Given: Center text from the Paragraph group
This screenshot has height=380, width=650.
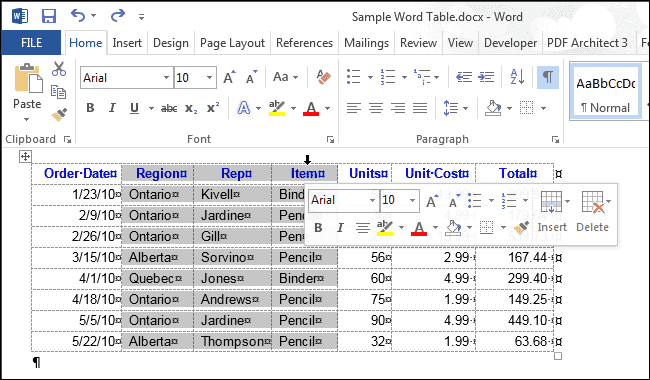Looking at the screenshot, I should coord(376,108).
